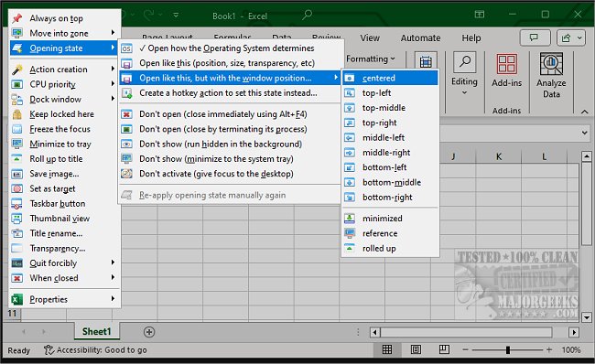Click the new sheet plus button
This screenshot has width=595, height=364.
tap(149, 332)
